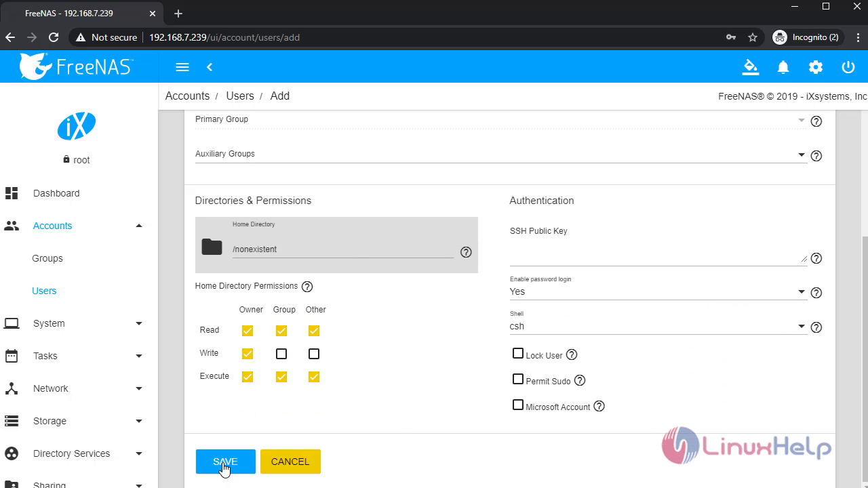Enable Other Write permission
Image resolution: width=868 pixels, height=488 pixels.
314,354
